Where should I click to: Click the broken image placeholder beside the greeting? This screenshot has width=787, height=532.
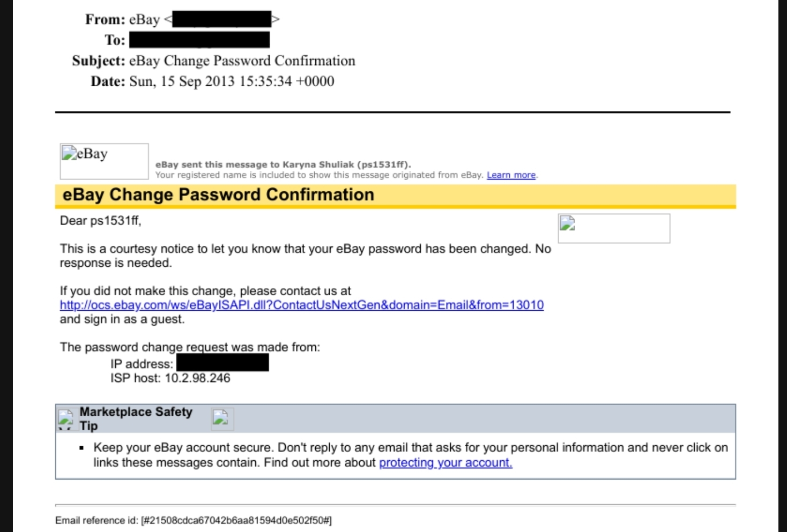pos(613,228)
